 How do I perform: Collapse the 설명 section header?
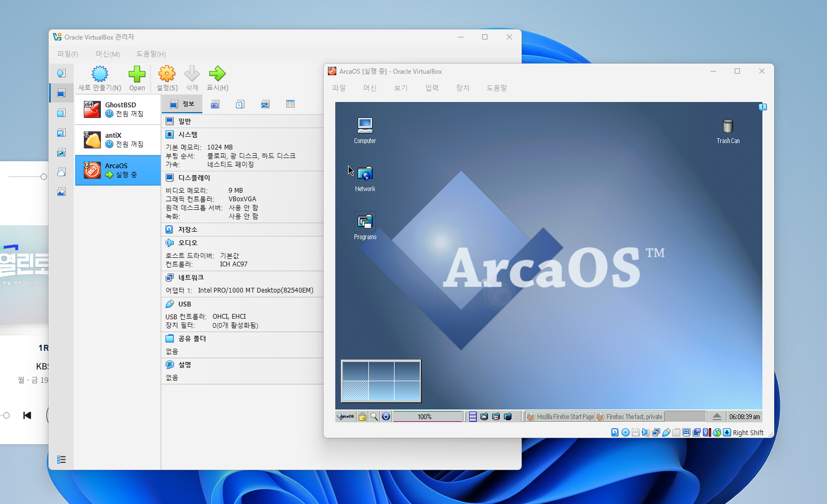click(242, 365)
